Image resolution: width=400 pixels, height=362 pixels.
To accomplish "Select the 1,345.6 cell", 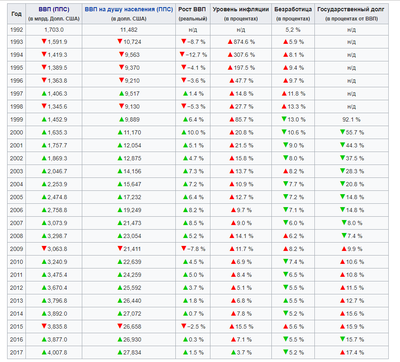I will pos(54,107).
